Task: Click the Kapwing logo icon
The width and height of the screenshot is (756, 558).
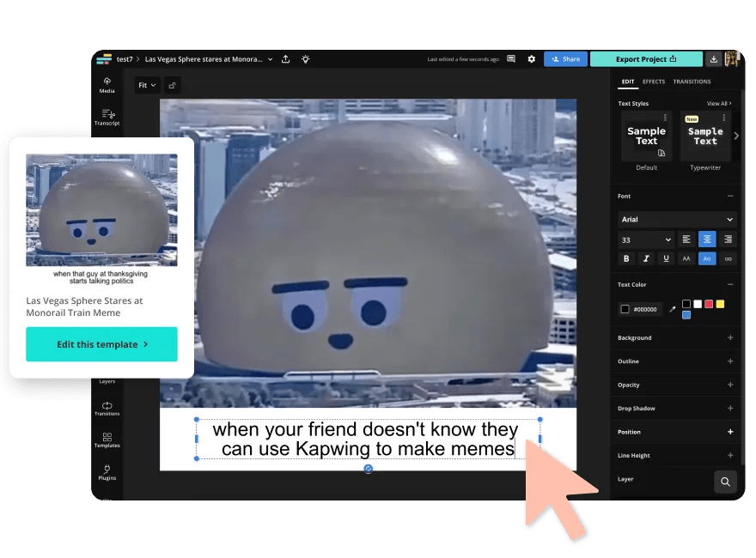Action: click(x=104, y=59)
